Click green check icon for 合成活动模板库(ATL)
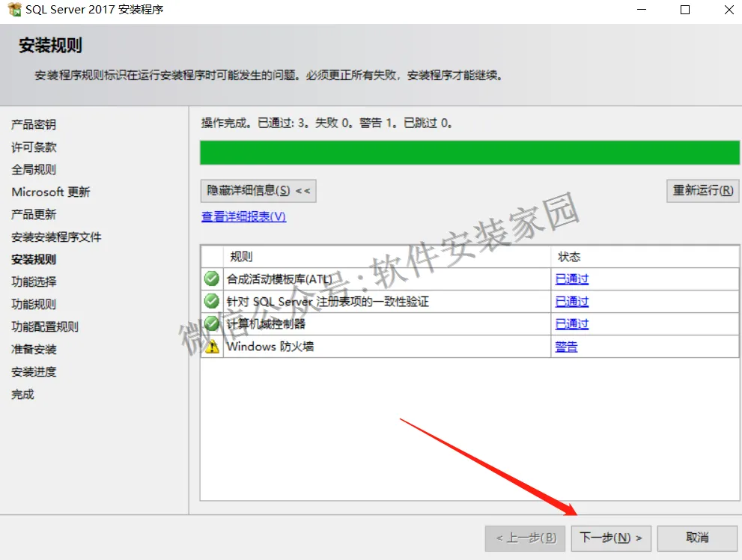Screen dimensions: 742x560 point(212,279)
